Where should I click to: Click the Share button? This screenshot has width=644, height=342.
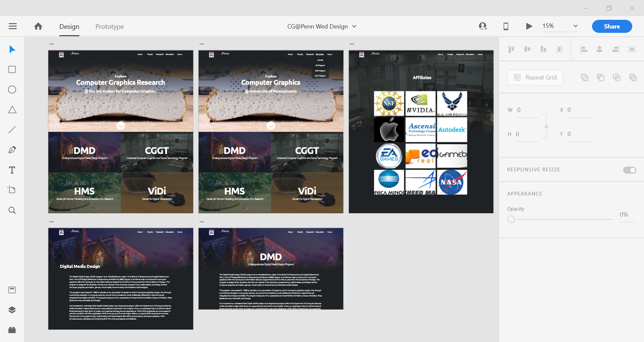coord(612,26)
